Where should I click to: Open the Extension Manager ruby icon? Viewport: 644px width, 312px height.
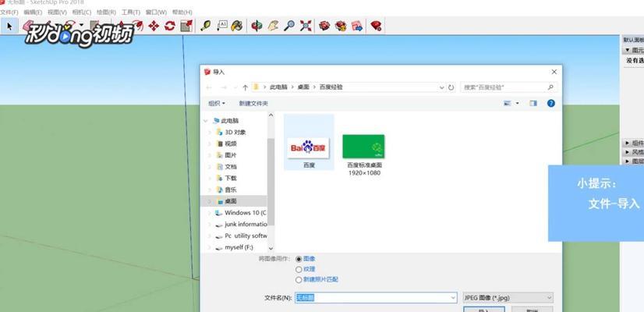point(376,26)
